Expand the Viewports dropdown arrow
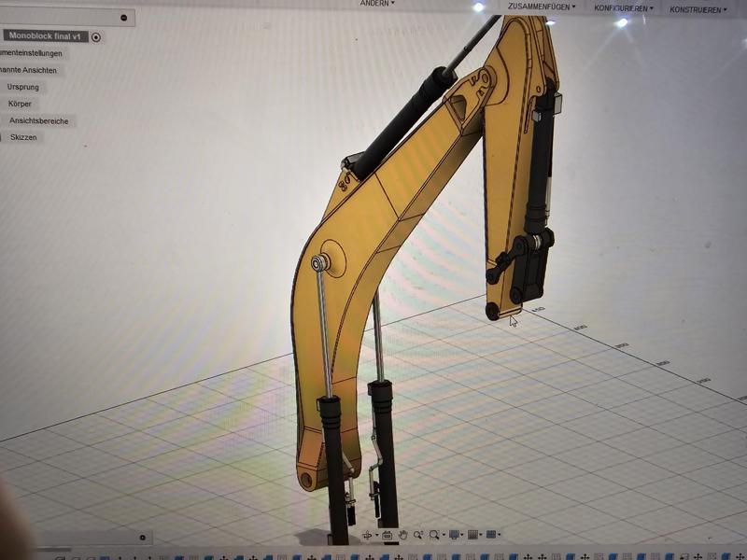Screen dimensions: 747x560 tap(499, 535)
